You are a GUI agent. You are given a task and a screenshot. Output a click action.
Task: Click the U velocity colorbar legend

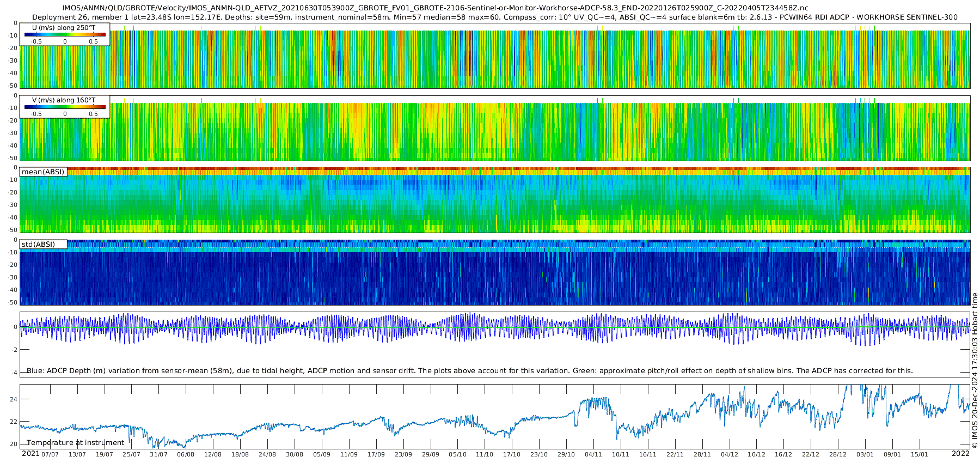pos(65,34)
